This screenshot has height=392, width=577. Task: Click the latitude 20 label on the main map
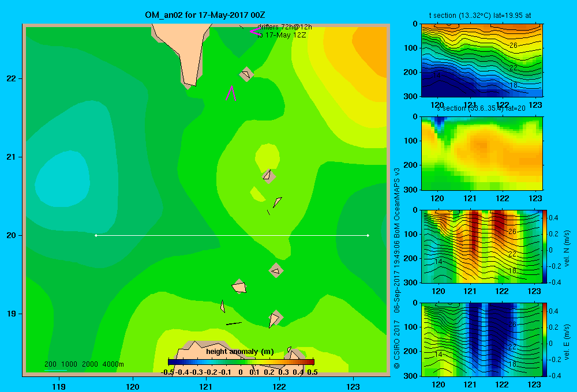click(x=12, y=235)
